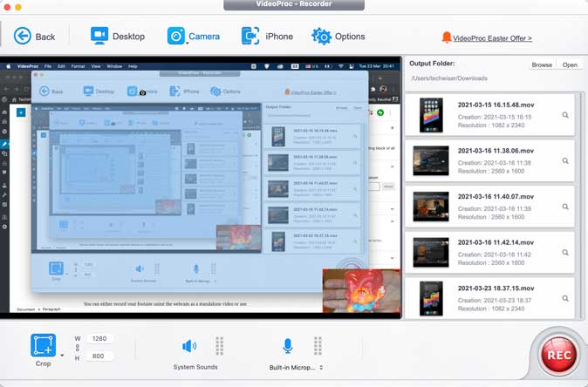Open the Options gear
588x387 pixels.
pos(338,37)
